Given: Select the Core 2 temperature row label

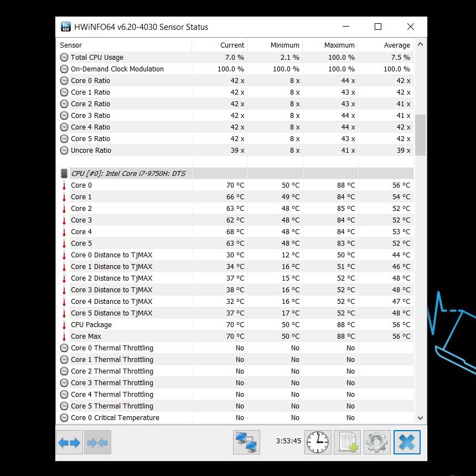Looking at the screenshot, I should [81, 209].
